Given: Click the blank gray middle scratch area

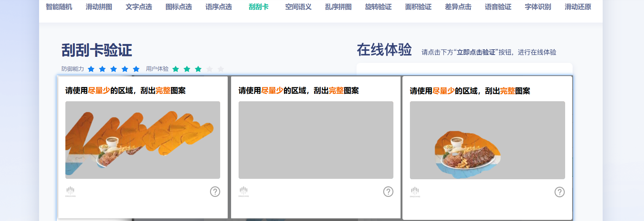Looking at the screenshot, I should (x=316, y=140).
